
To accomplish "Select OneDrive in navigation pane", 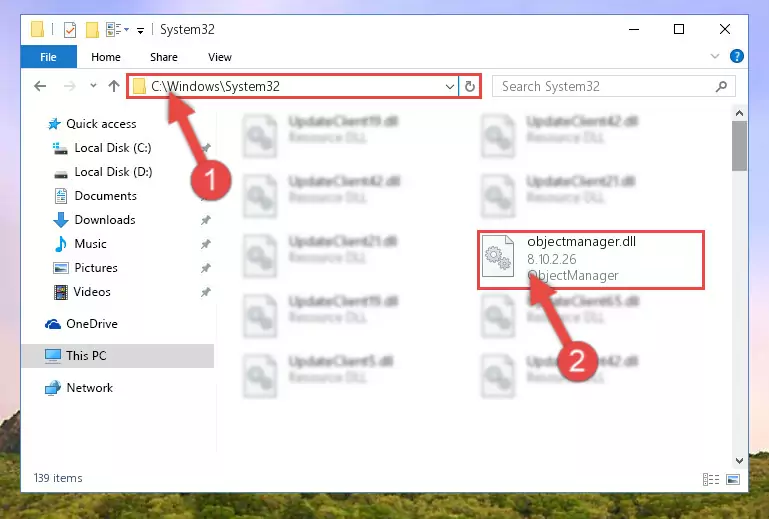I will pyautogui.click(x=92, y=324).
